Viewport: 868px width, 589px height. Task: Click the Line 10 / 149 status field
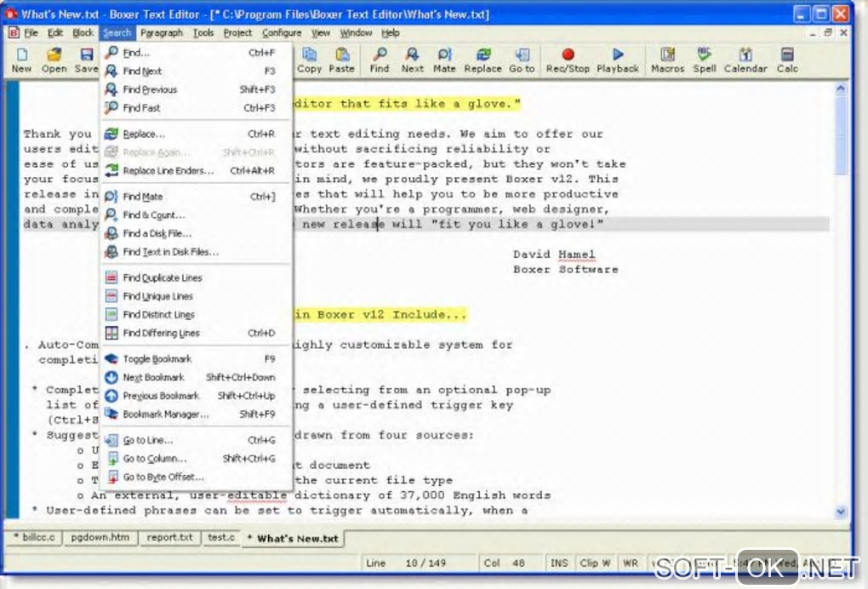[419, 563]
